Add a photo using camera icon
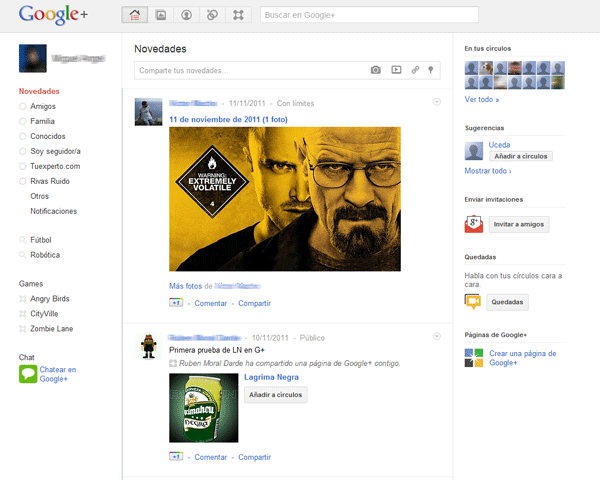 [376, 70]
